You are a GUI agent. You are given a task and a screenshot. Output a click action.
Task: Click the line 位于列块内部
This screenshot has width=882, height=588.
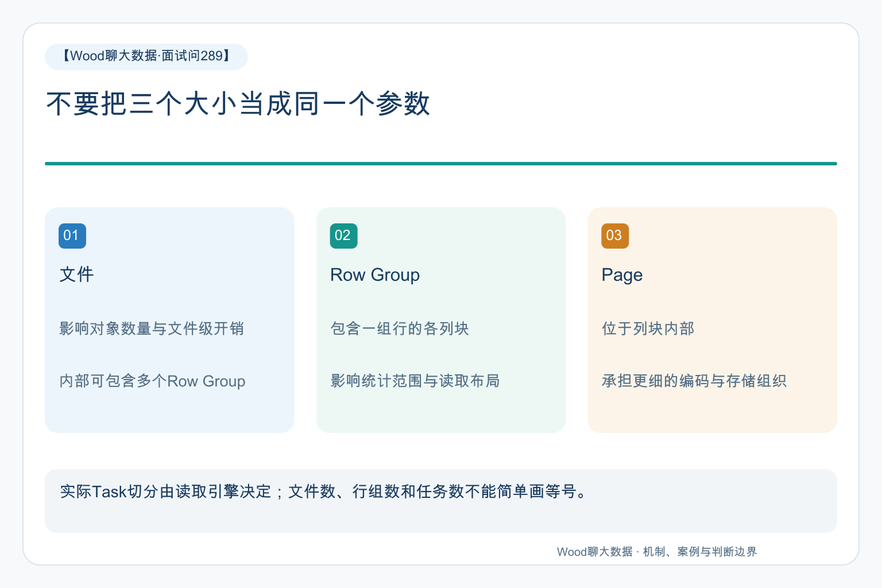(648, 328)
